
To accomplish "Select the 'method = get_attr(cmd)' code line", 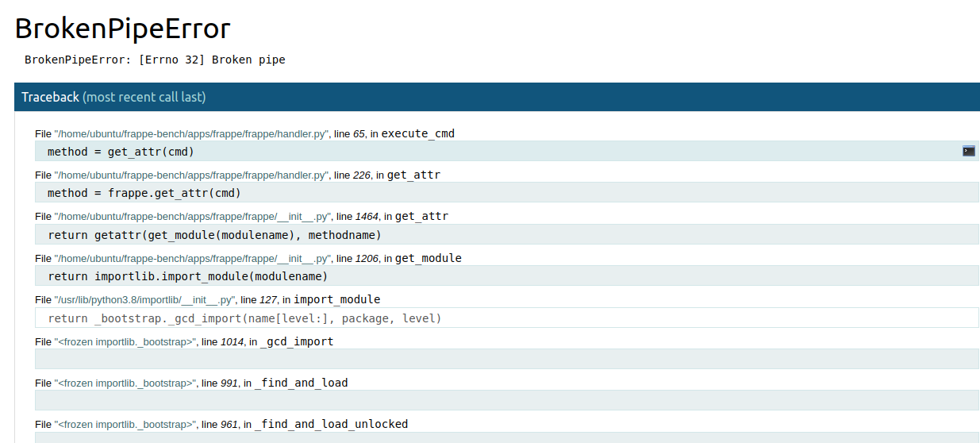I will click(507, 151).
